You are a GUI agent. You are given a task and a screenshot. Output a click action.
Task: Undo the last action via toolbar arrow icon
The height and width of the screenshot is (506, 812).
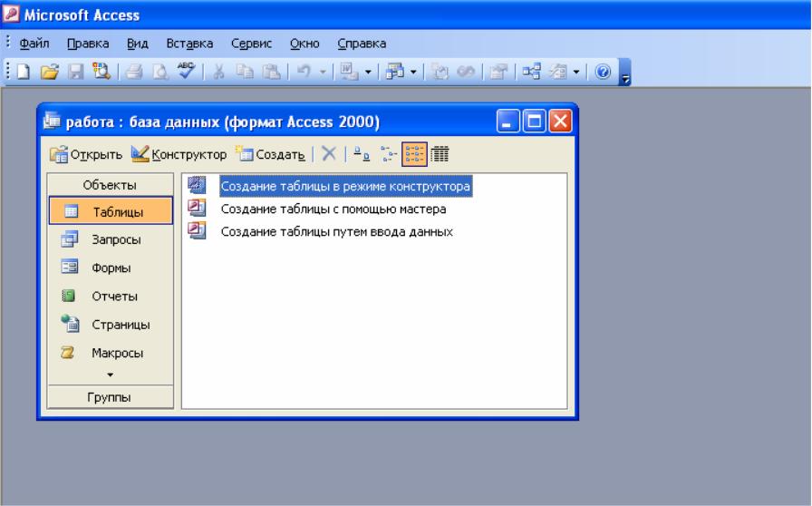coord(304,72)
